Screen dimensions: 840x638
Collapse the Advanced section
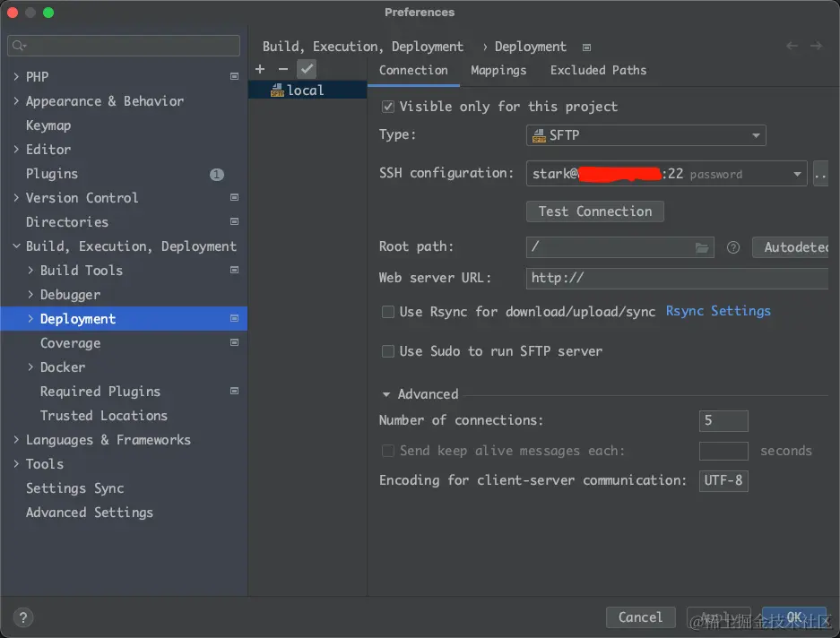[x=385, y=394]
